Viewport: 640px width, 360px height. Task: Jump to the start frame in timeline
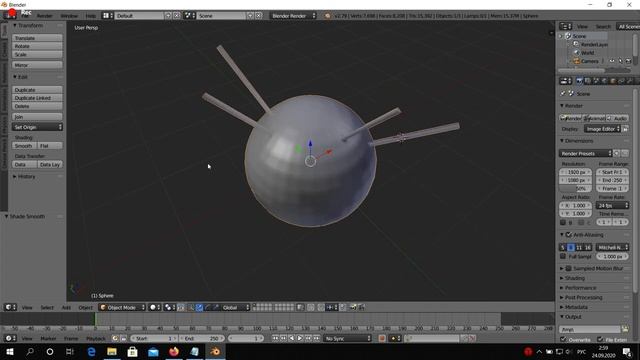tap(275, 338)
